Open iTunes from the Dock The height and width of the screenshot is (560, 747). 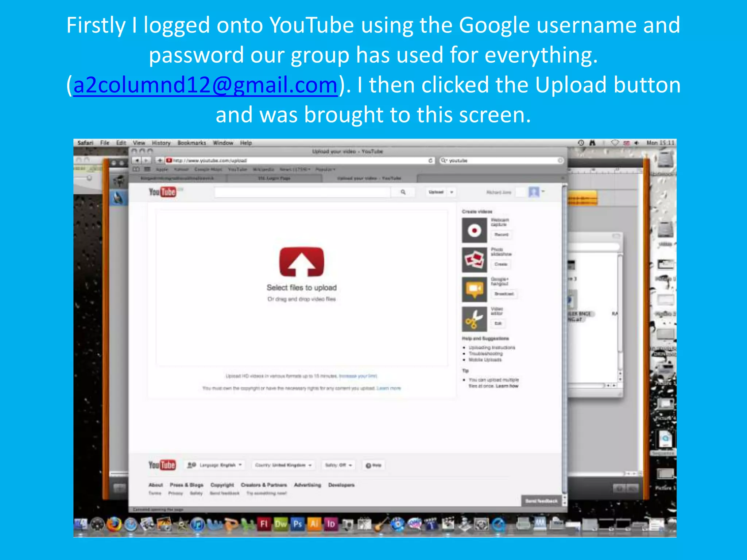[x=198, y=525]
